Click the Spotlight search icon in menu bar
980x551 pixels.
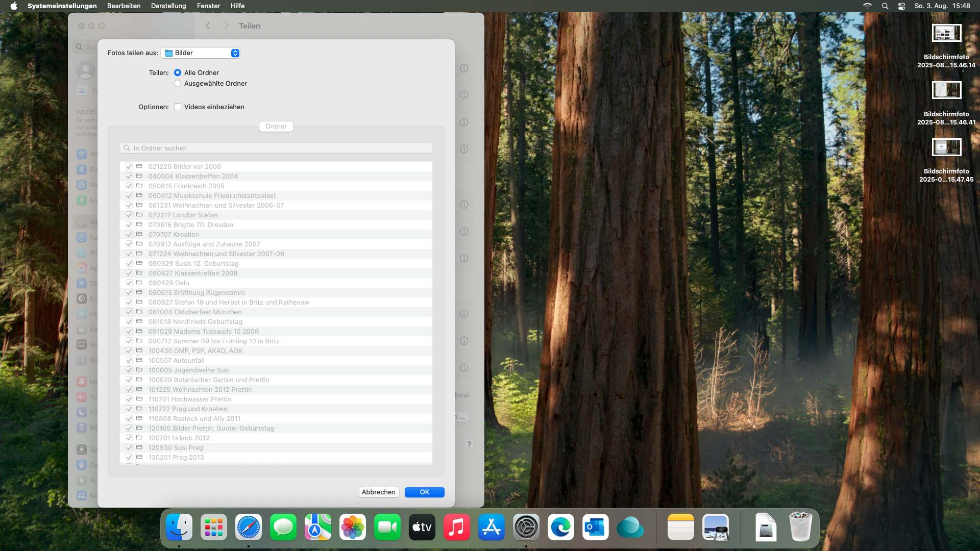click(x=885, y=6)
